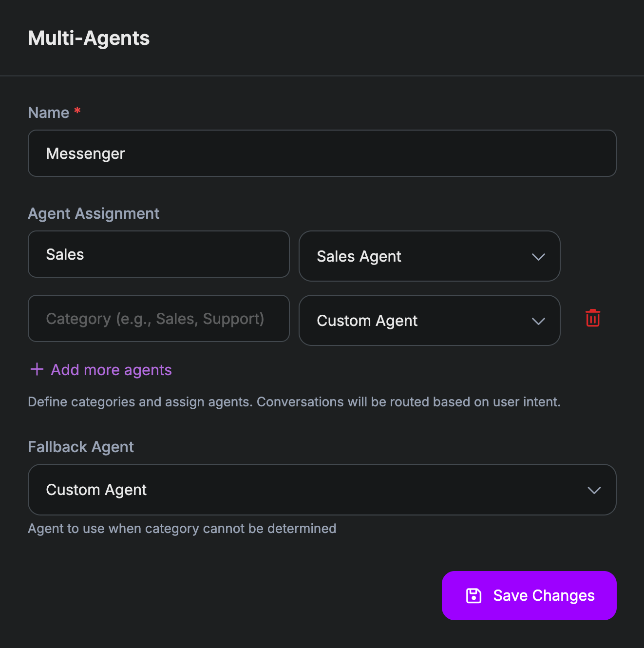The image size is (644, 648).
Task: Click the floppy disk save icon
Action: (474, 595)
